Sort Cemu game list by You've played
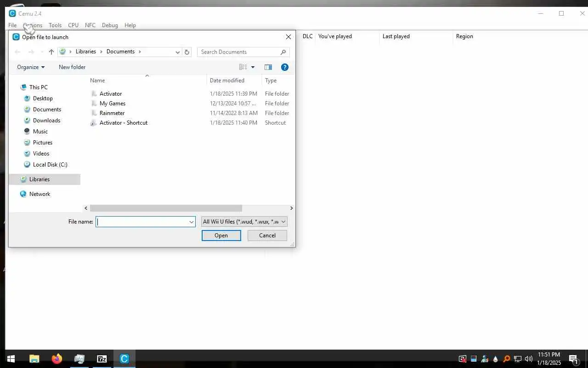 pyautogui.click(x=335, y=36)
